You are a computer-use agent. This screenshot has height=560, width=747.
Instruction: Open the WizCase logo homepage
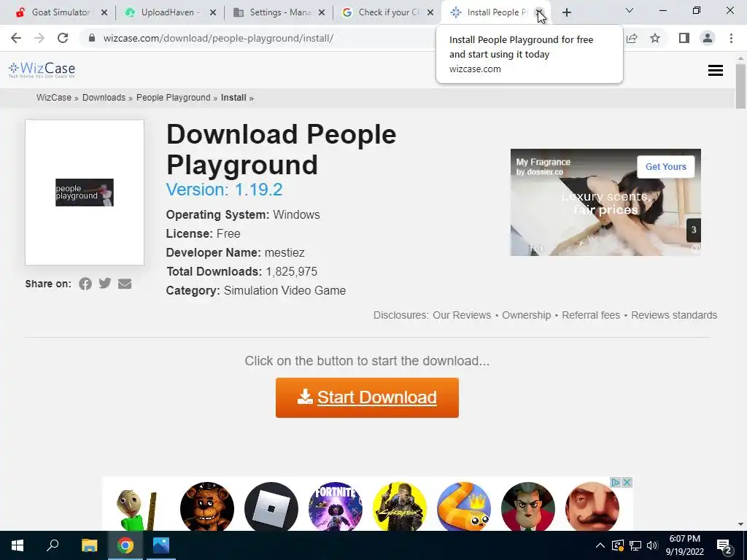click(42, 70)
